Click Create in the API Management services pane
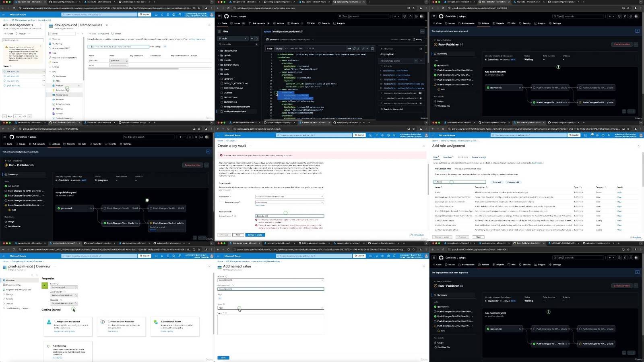Viewport: 644px width, 362px height. click(8, 34)
